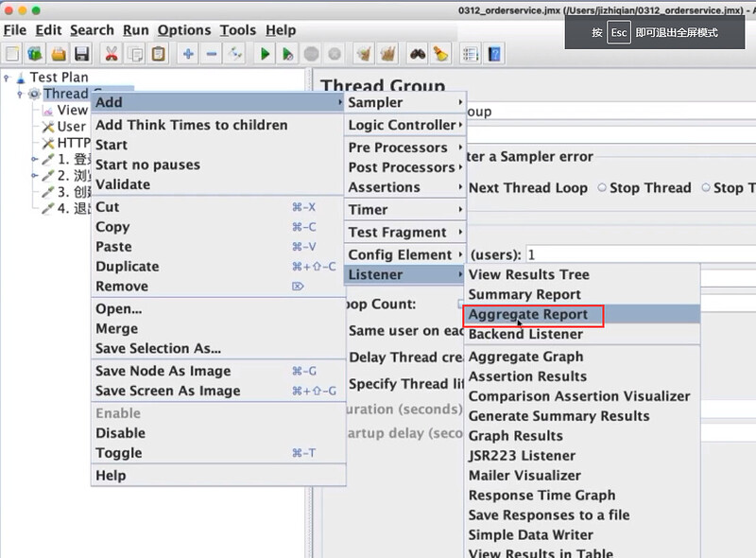Open the Help menu in menu bar
This screenshot has width=756, height=558.
point(281,30)
